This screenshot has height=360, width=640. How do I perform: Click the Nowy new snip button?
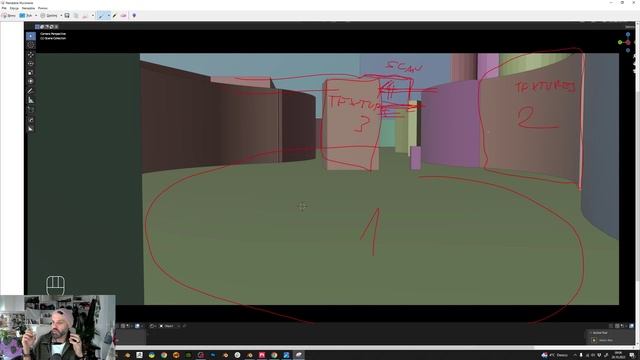[x=9, y=16]
